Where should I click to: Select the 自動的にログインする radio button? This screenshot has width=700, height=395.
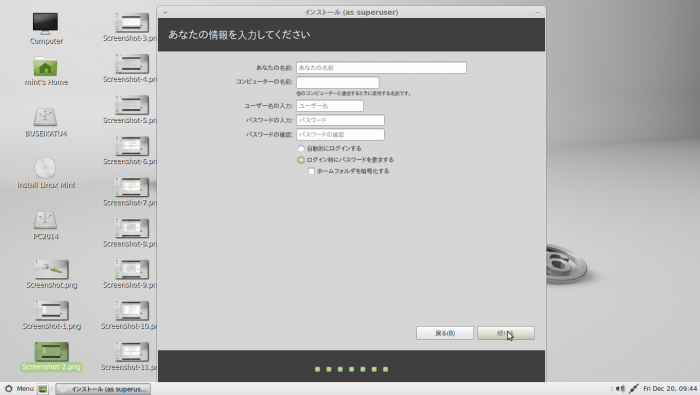point(301,149)
